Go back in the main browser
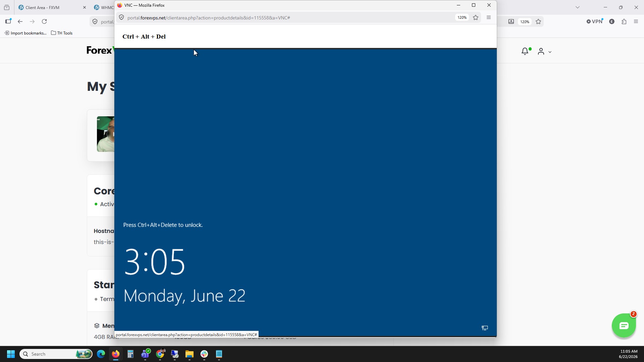Image resolution: width=644 pixels, height=362 pixels. (20, 21)
